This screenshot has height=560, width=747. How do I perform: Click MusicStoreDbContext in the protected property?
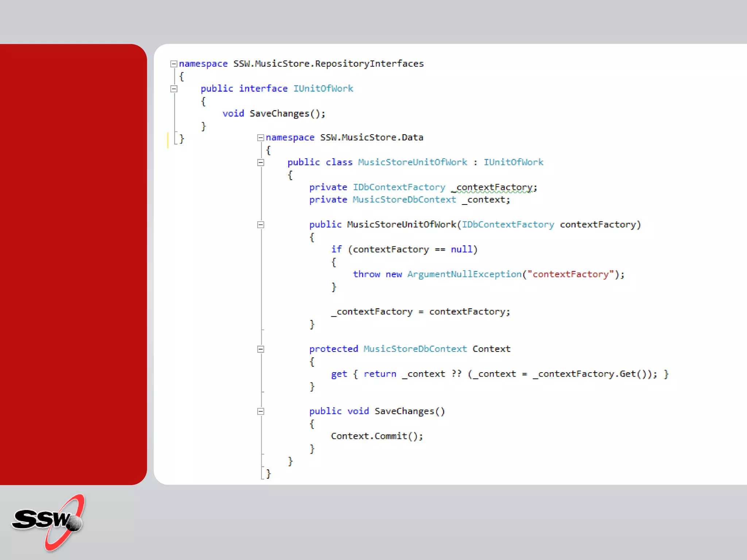coord(415,349)
